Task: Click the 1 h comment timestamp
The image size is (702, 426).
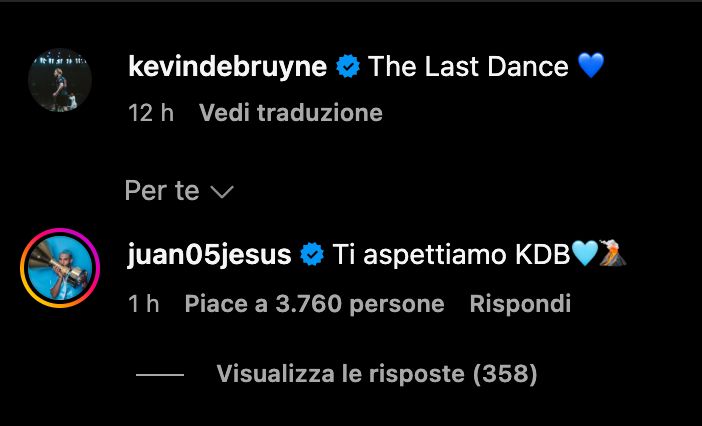Action: pos(144,303)
